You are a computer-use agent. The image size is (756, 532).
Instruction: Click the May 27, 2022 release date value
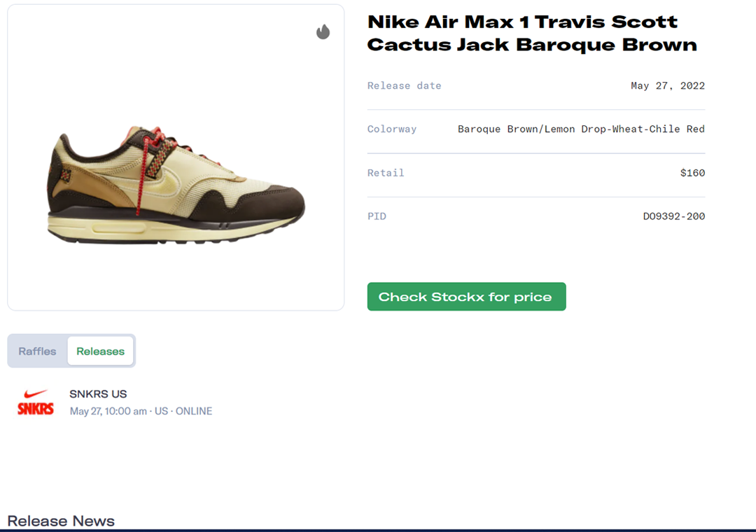coord(668,86)
